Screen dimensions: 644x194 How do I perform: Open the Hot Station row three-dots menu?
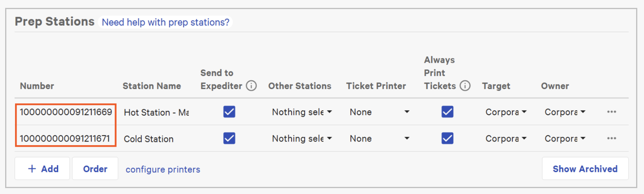tap(612, 112)
